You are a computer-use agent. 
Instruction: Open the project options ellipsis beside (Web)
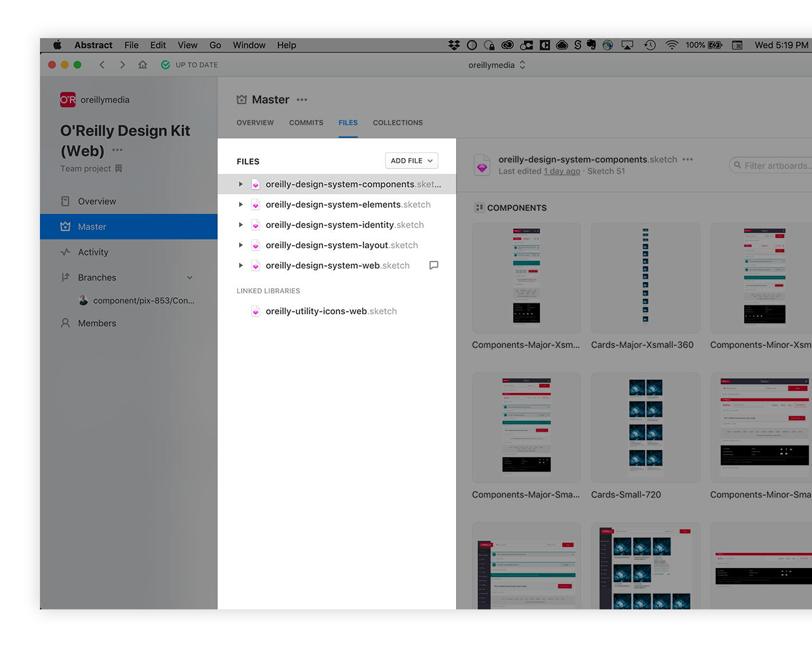(117, 150)
